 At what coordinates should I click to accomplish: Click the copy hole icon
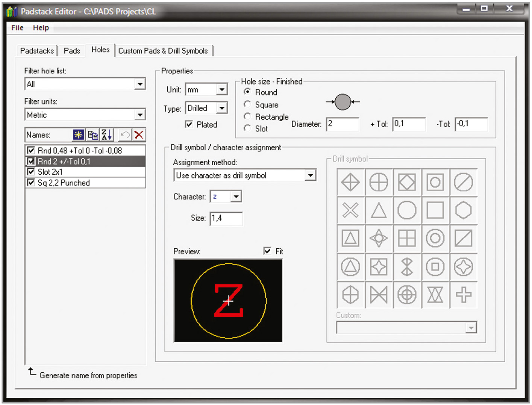(92, 135)
